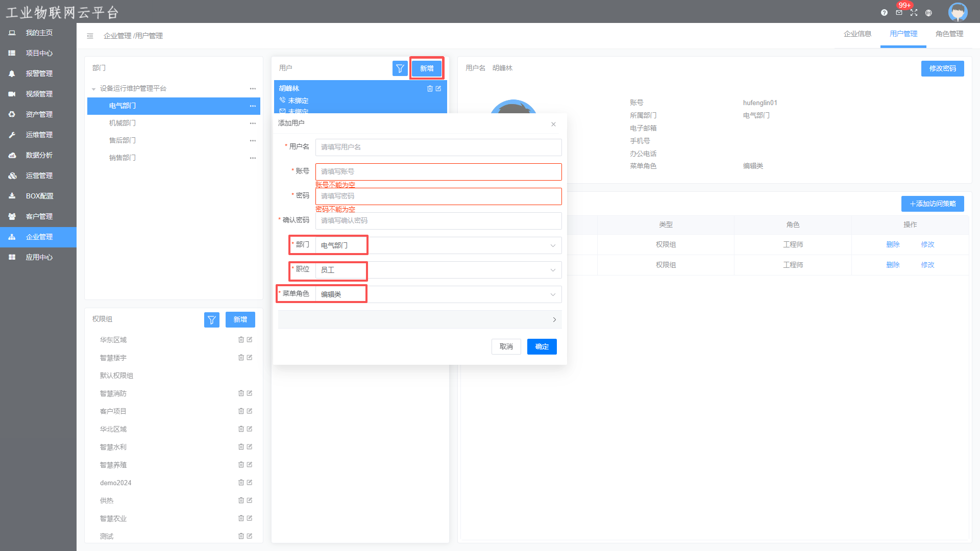Collapse the 设备运行维护管理平台 tree node
The image size is (980, 551).
pos(94,89)
